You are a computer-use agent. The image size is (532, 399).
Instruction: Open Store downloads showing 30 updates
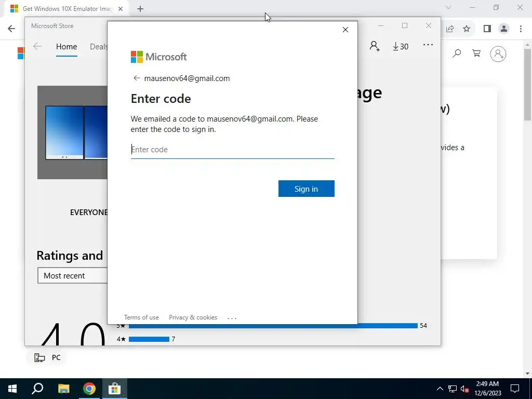pos(401,46)
